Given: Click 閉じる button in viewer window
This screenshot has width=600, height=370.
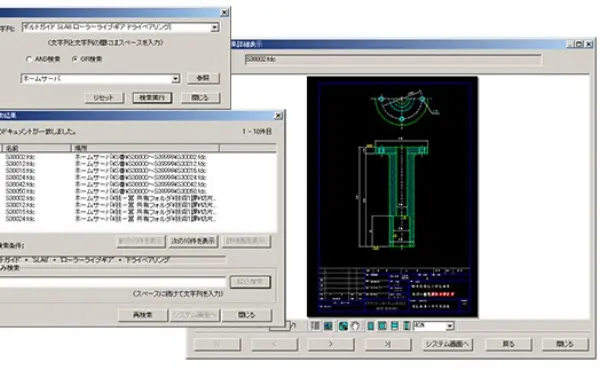Looking at the screenshot, I should [565, 344].
